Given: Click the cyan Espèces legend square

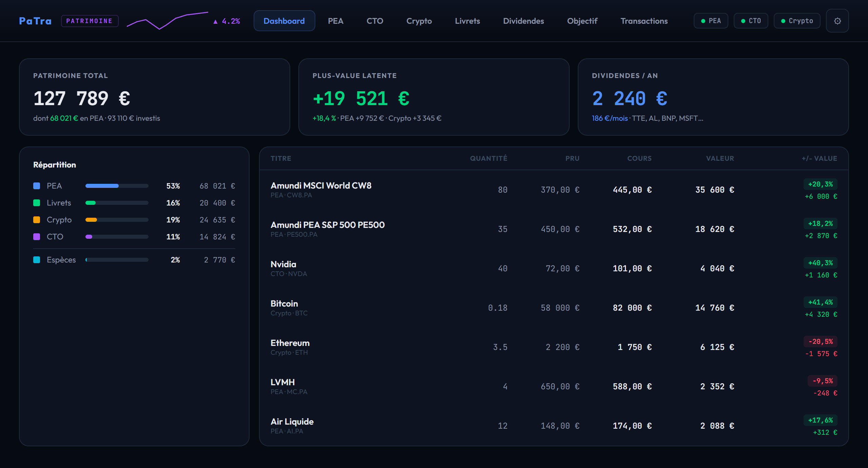Looking at the screenshot, I should tap(37, 259).
